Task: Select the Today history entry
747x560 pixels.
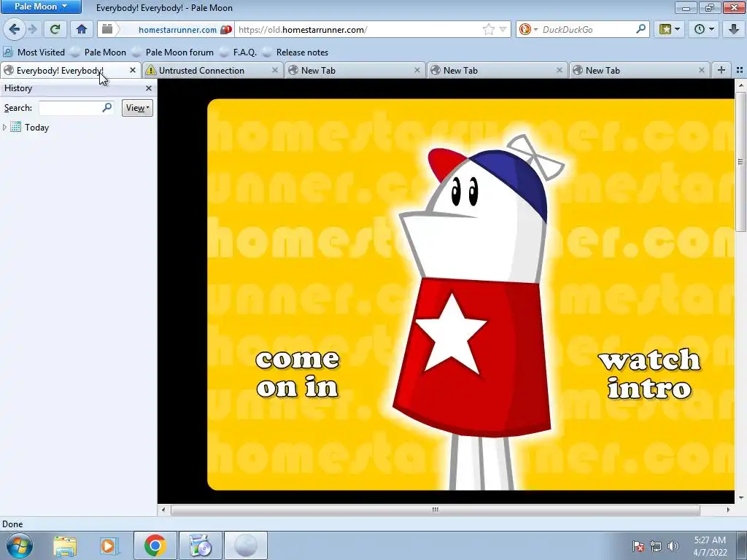Action: [36, 127]
